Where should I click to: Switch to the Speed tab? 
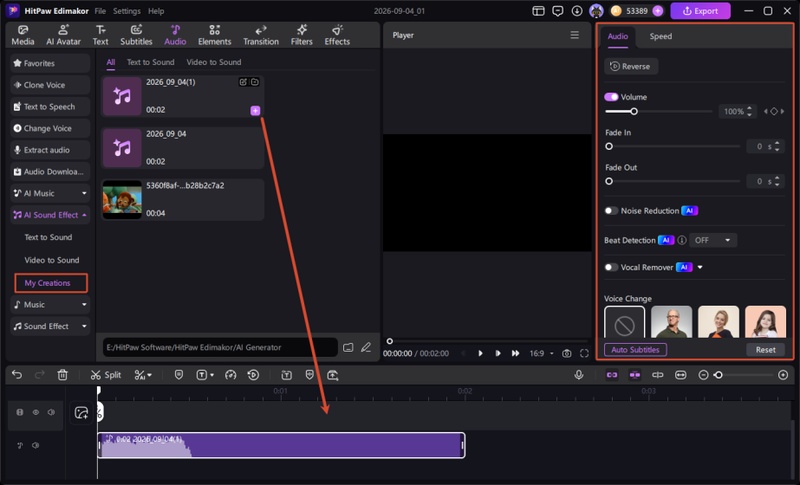click(660, 36)
